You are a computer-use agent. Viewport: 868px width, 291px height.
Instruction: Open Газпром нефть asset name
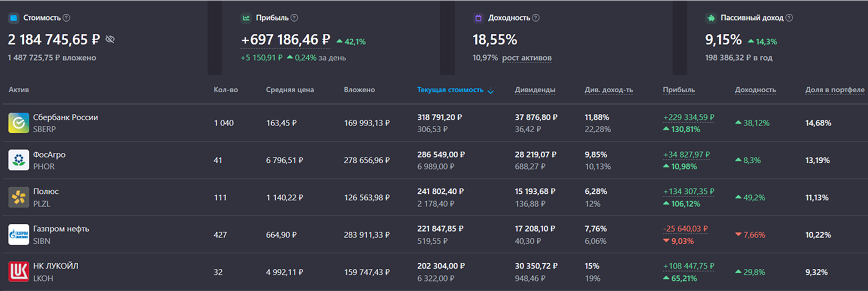61,229
